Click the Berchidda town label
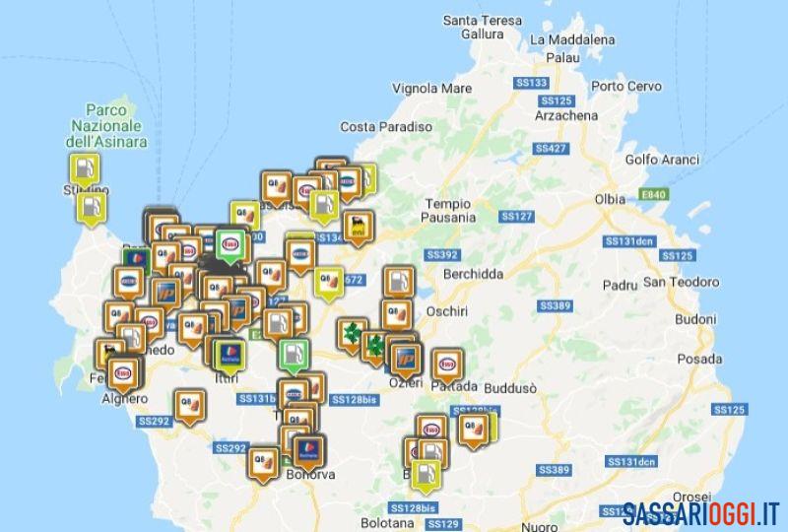The image size is (788, 532). pos(473,274)
